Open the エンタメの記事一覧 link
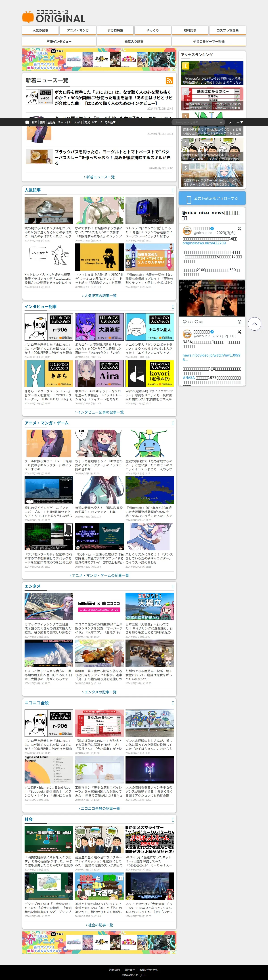 (x=99, y=692)
